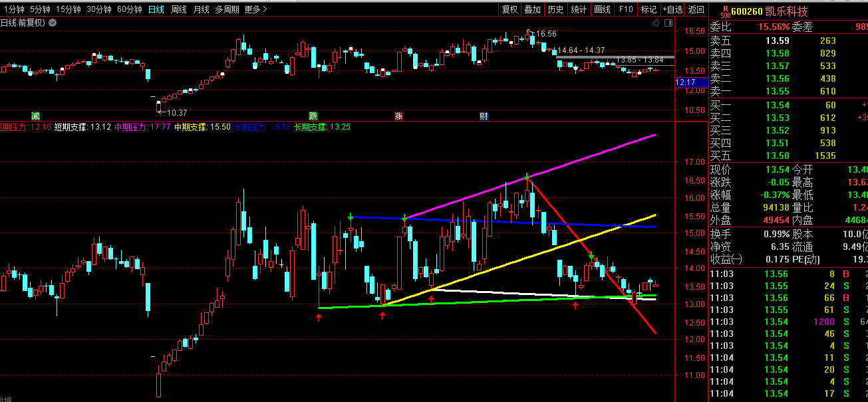The width and height of the screenshot is (868, 402).
Task: Open the 复权 adjustment menu
Action: 509,9
